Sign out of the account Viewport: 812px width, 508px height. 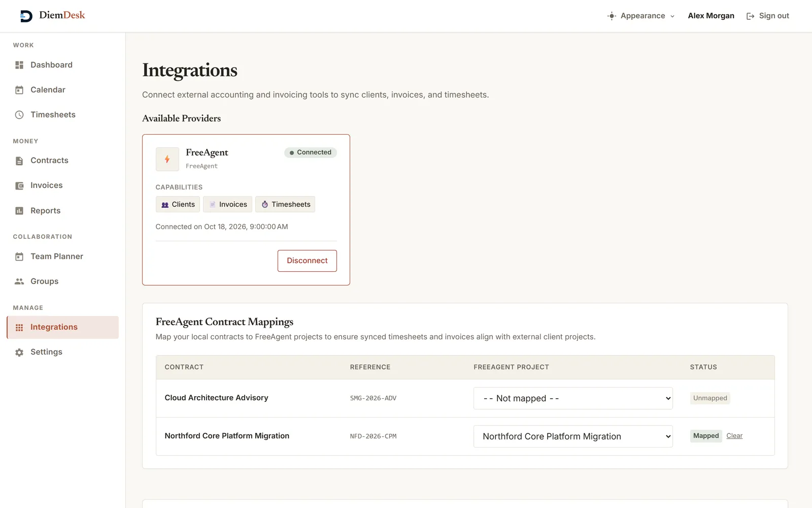coord(768,16)
